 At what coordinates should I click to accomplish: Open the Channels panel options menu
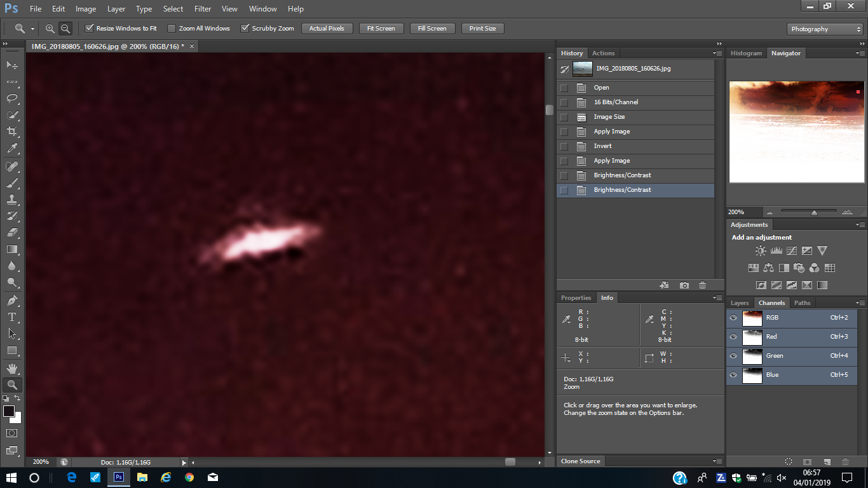tap(860, 303)
